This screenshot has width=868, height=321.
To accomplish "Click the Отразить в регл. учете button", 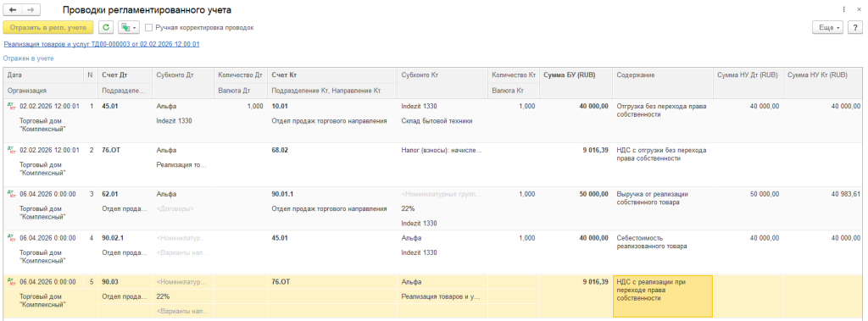I will point(48,27).
